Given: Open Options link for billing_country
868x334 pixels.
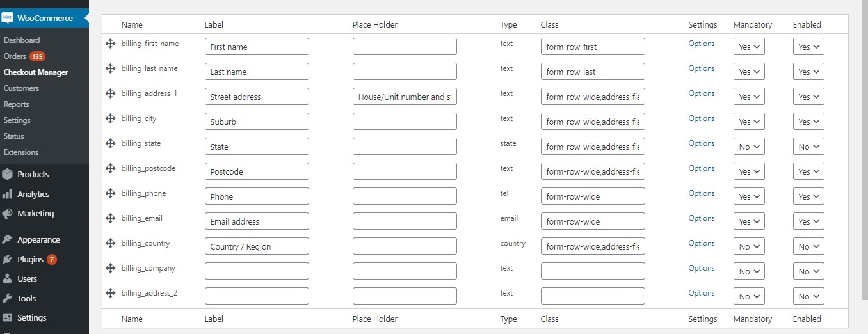Looking at the screenshot, I should 702,243.
